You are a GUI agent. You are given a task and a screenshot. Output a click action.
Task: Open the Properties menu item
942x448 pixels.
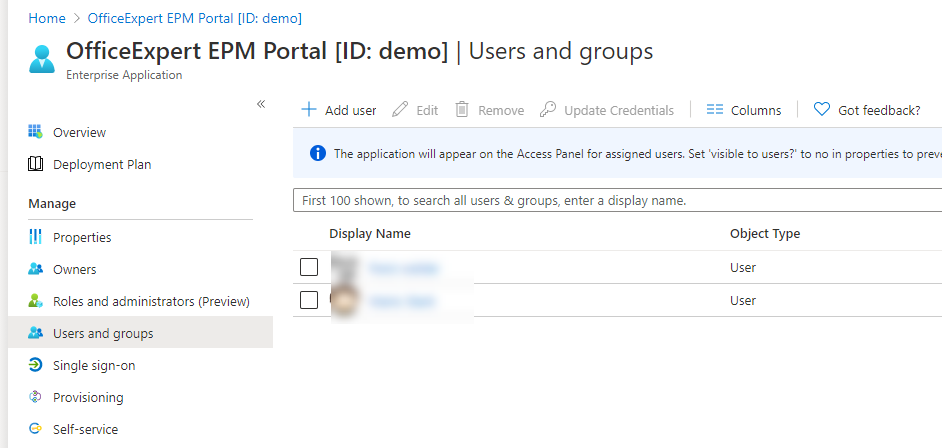pyautogui.click(x=82, y=237)
